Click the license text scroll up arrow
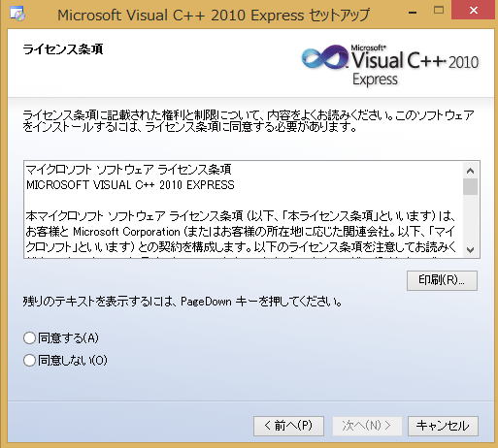The height and width of the screenshot is (448, 498). click(x=470, y=171)
